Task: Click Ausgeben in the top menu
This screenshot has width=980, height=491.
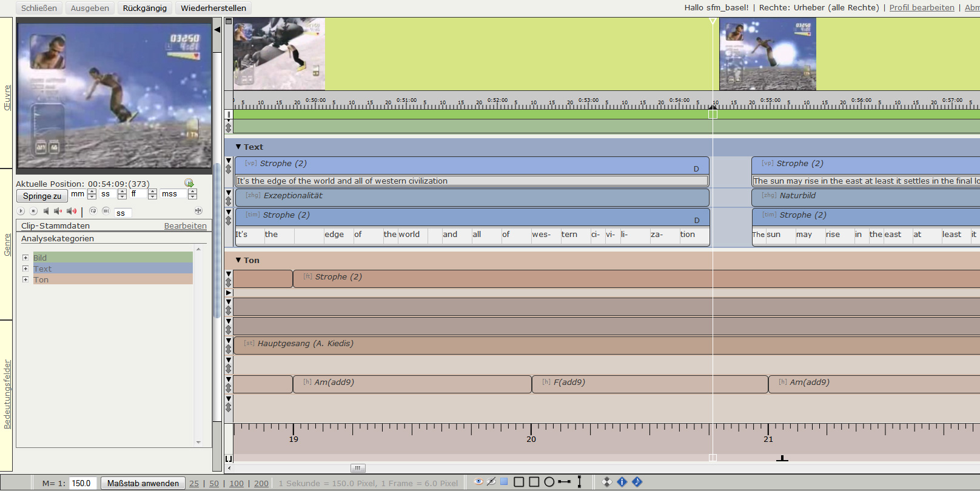Action: click(x=90, y=8)
